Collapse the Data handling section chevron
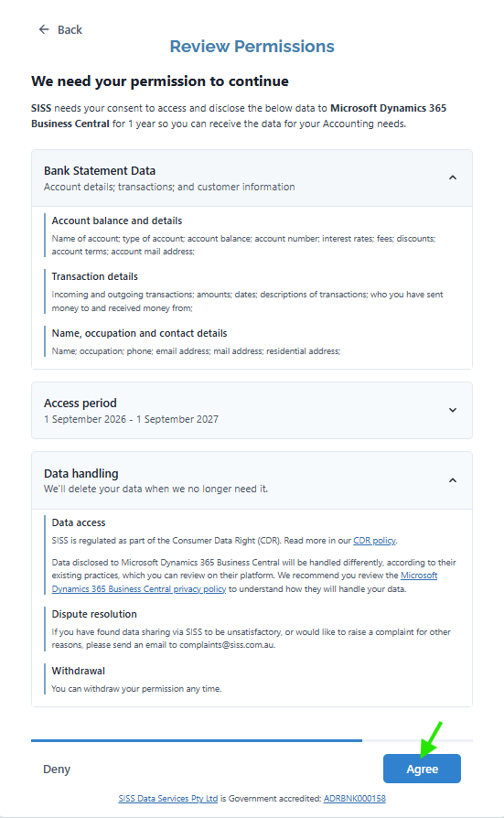The width and height of the screenshot is (504, 818). click(x=453, y=480)
